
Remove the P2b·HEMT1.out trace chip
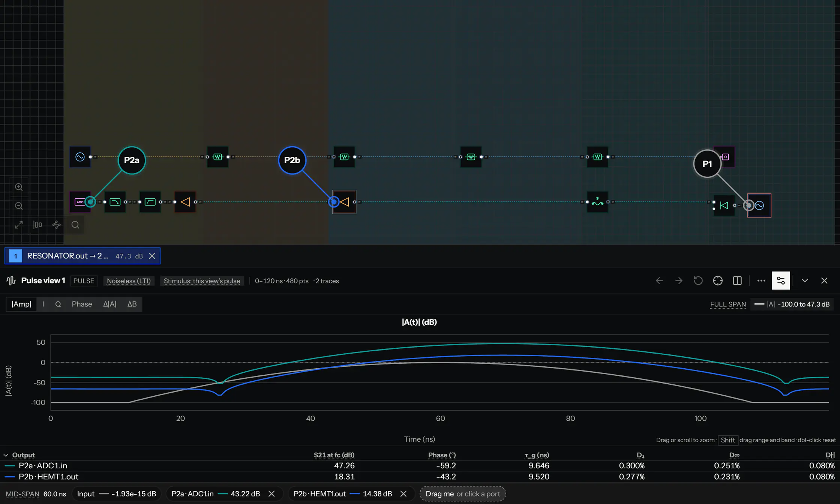pos(403,493)
